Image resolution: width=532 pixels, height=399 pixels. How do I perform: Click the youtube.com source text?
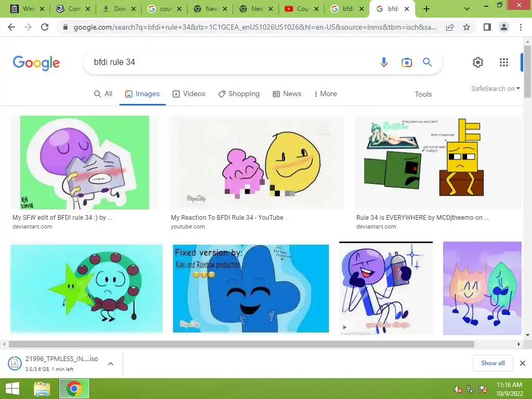click(188, 227)
